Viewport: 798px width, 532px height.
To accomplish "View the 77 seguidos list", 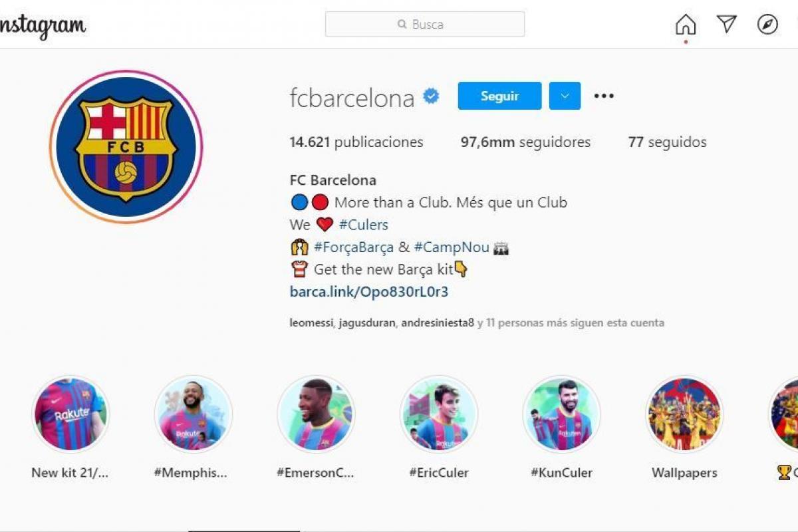I will click(x=667, y=142).
